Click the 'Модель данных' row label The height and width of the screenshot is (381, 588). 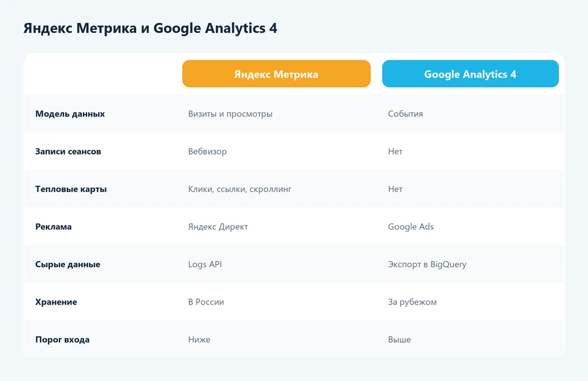pos(70,113)
